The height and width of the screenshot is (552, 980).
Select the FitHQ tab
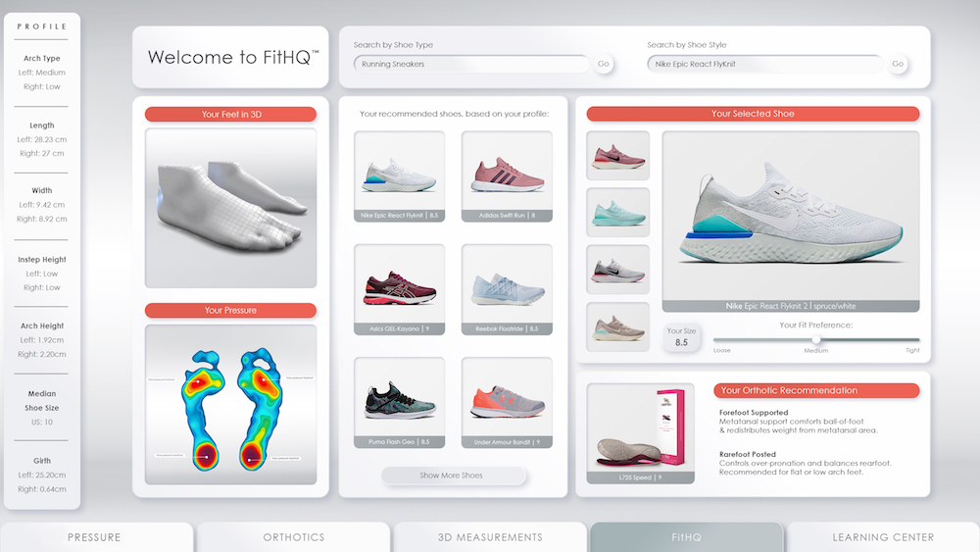[686, 537]
